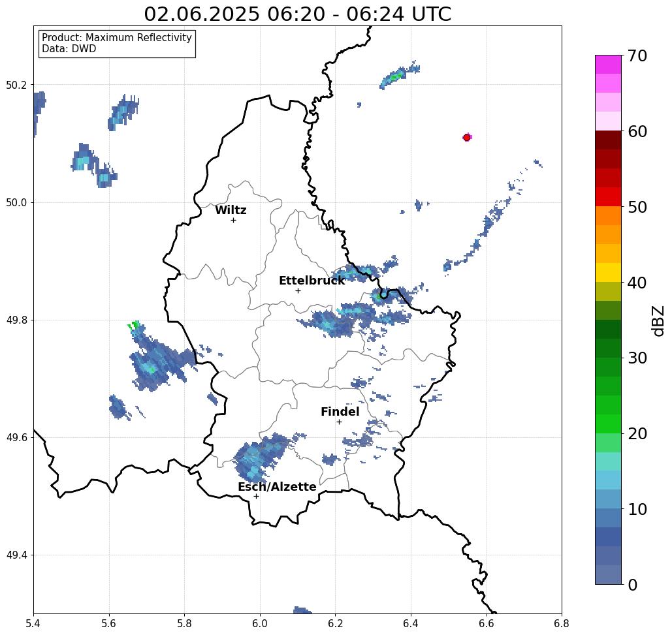Pick the bright red swatch just above 50 dBZ
This screenshot has width=672, height=635.
click(608, 197)
